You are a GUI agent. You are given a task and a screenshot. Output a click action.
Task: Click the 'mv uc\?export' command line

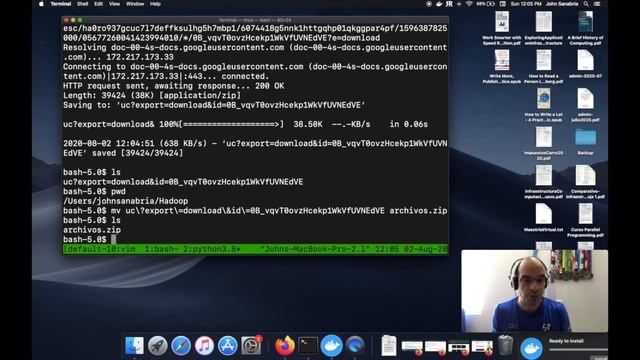255,211
